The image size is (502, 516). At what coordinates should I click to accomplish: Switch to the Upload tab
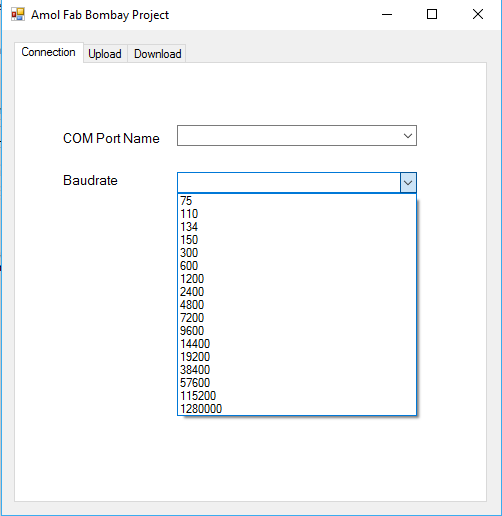tap(105, 54)
